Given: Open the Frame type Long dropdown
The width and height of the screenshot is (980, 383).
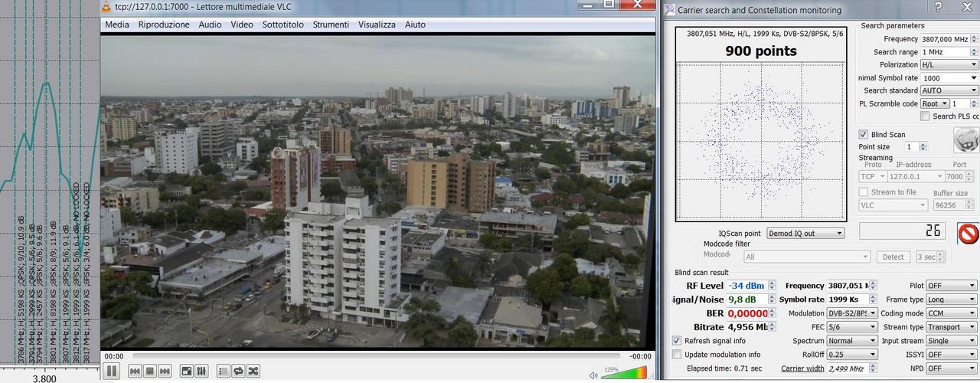Looking at the screenshot, I should 952,300.
